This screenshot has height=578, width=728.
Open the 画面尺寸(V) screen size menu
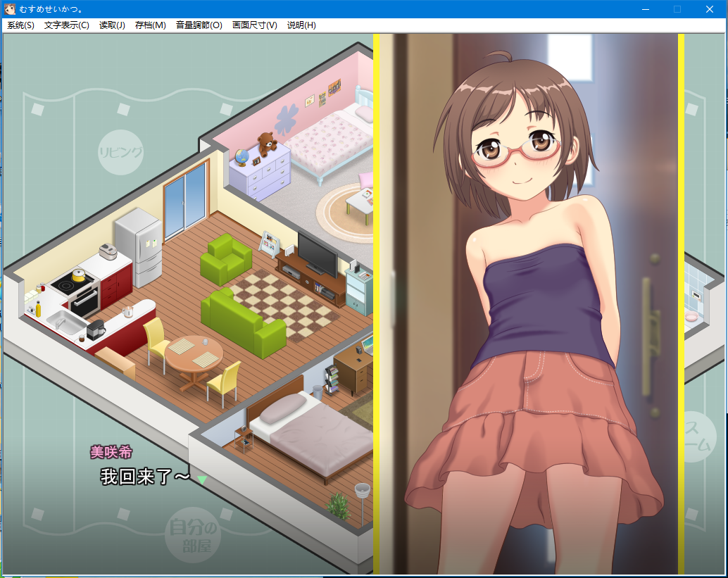tap(254, 25)
